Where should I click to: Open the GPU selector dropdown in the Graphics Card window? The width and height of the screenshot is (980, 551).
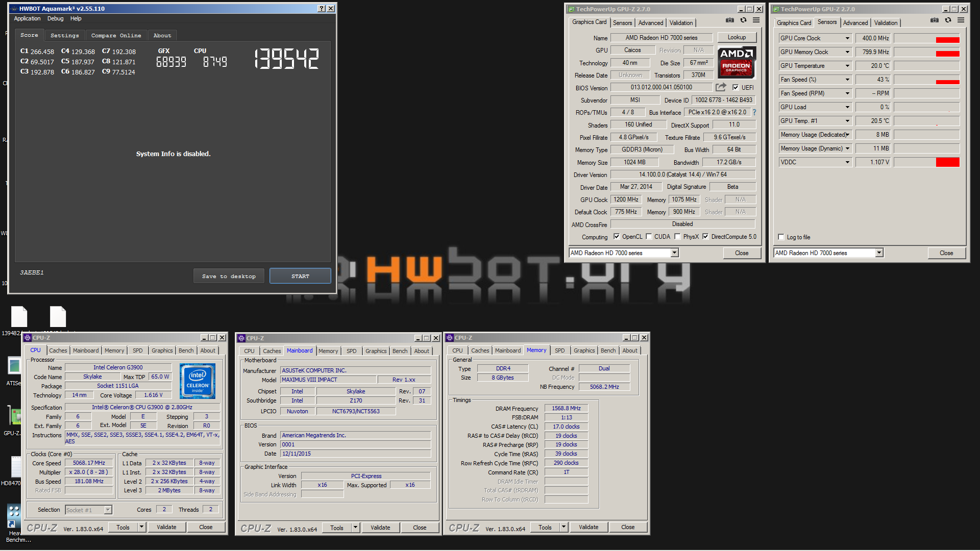click(674, 253)
